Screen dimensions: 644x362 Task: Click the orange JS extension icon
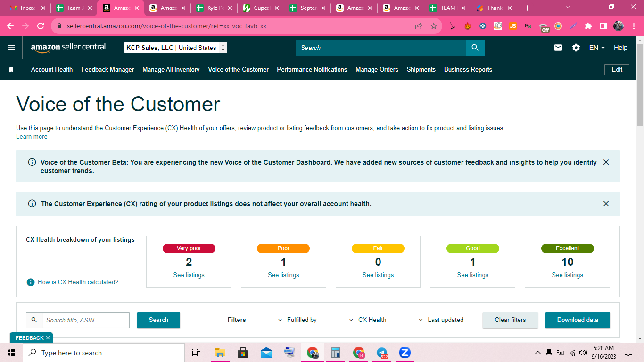tap(513, 26)
